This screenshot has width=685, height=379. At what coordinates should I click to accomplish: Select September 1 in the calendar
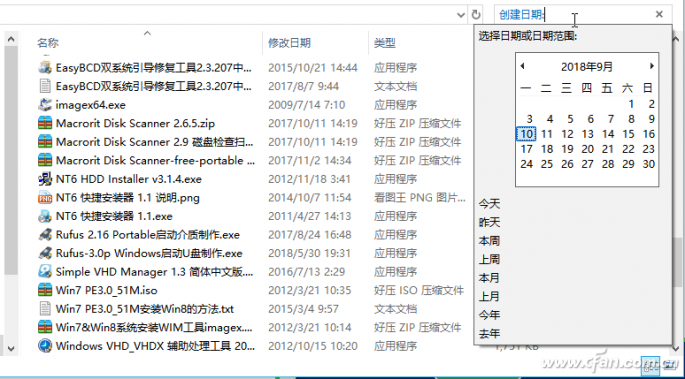(x=631, y=104)
